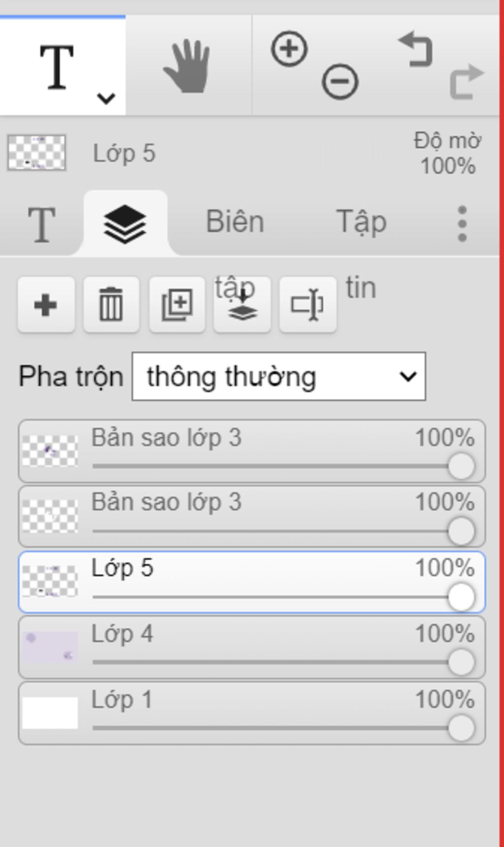The image size is (504, 847).
Task: Select the Hand pan tool
Action: pyautogui.click(x=187, y=66)
